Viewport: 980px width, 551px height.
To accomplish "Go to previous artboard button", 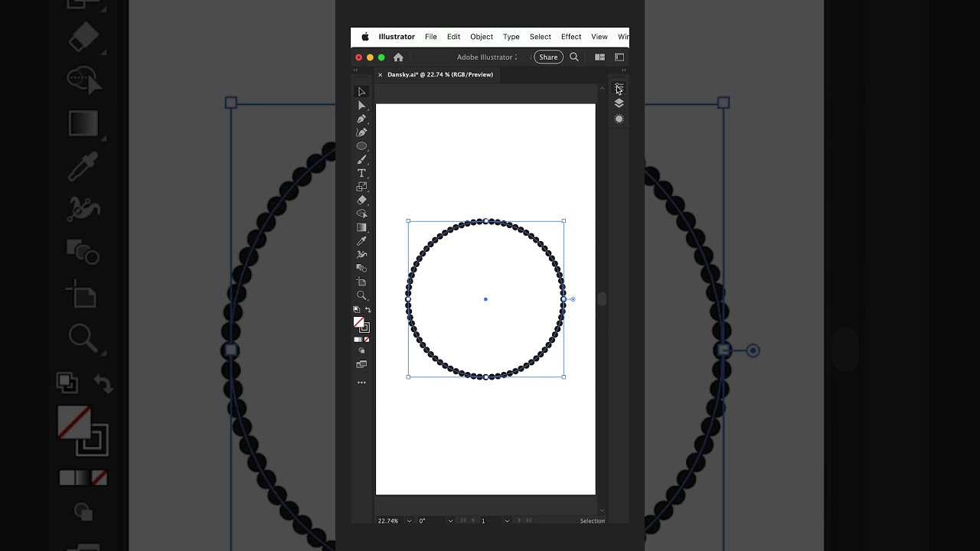I will click(x=472, y=521).
